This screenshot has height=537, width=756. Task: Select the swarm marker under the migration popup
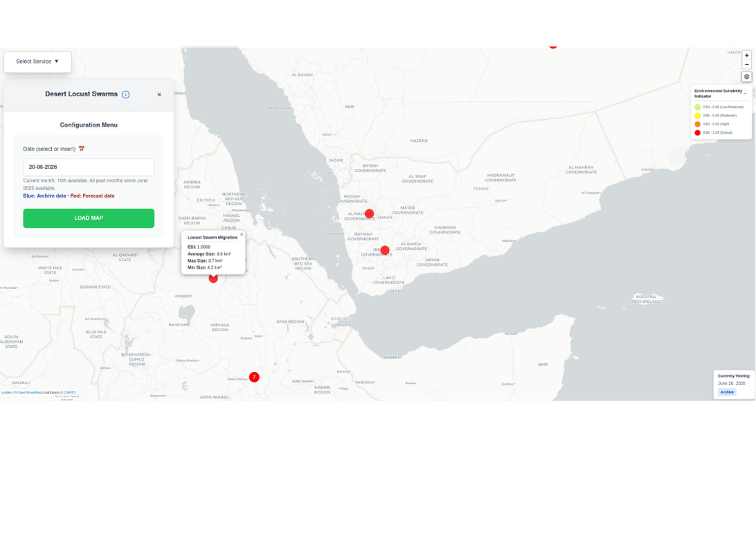point(213,279)
